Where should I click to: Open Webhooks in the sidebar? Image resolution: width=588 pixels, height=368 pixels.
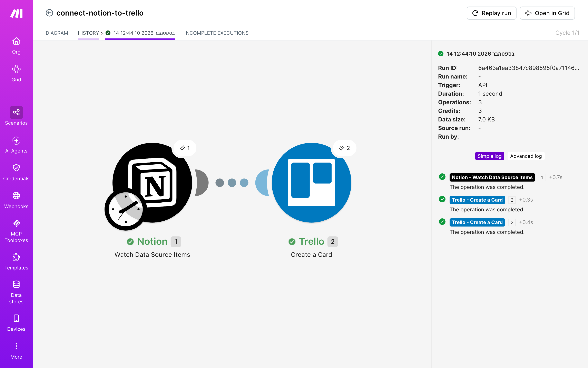pyautogui.click(x=16, y=200)
